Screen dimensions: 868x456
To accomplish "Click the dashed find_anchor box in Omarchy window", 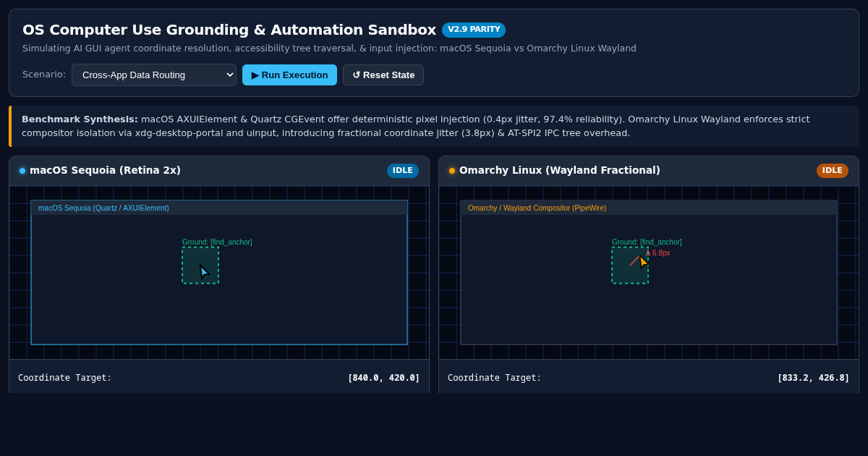I will [x=630, y=265].
